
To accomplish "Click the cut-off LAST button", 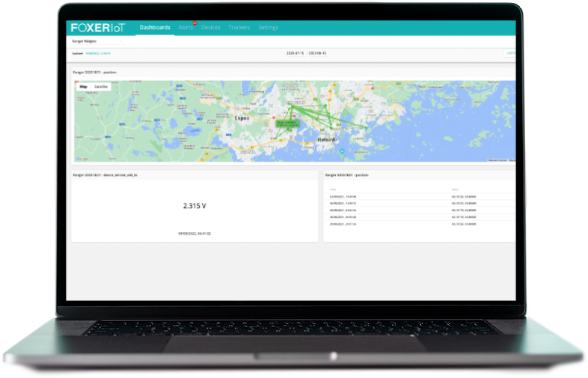I will 510,53.
